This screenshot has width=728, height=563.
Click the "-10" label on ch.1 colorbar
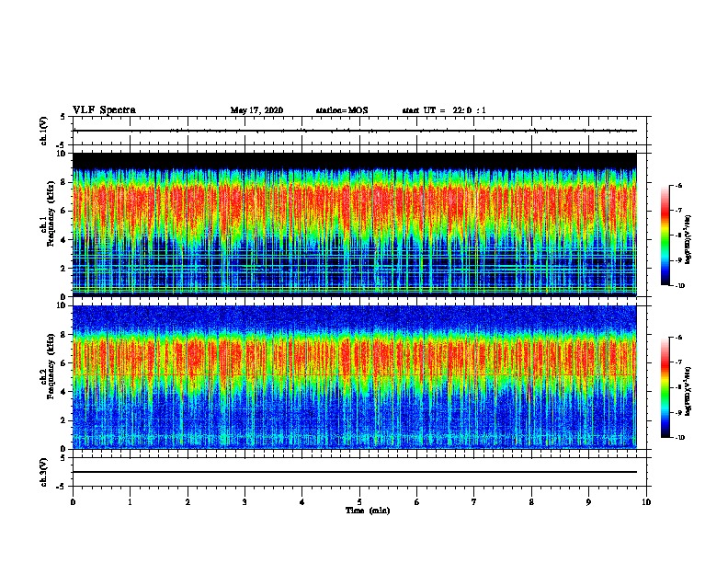point(679,286)
